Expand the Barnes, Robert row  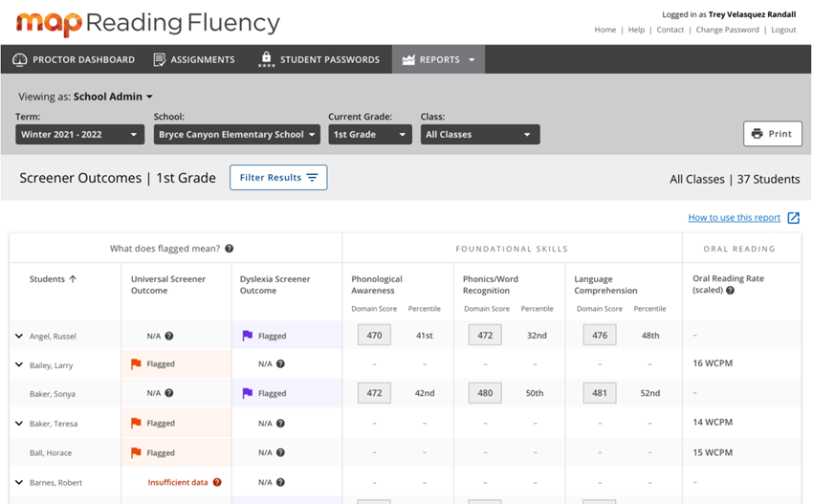19,482
